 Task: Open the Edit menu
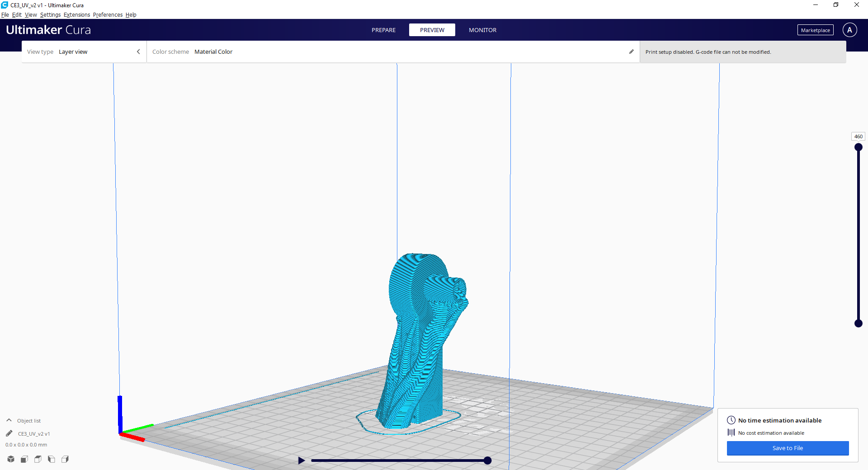point(17,15)
